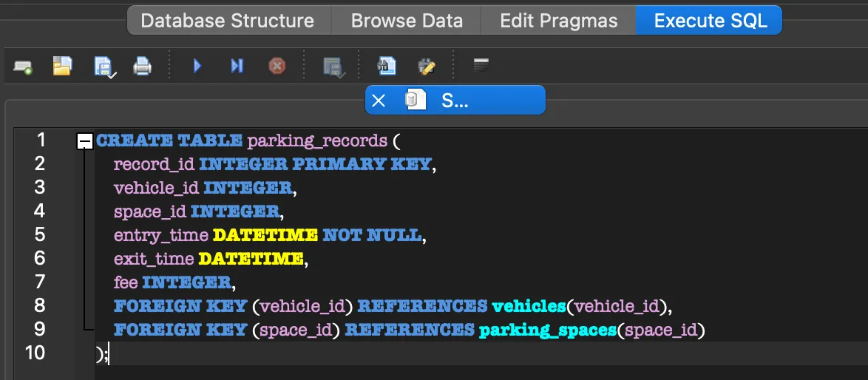Select the Execute SQL tab
Viewport: 868px width, 380px height.
pyautogui.click(x=711, y=21)
